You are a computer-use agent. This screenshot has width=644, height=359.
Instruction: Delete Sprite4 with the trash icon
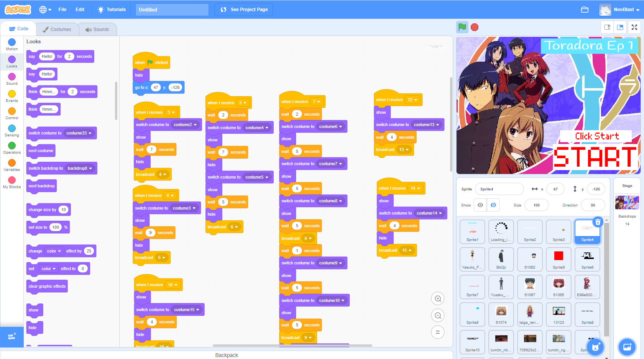point(598,222)
